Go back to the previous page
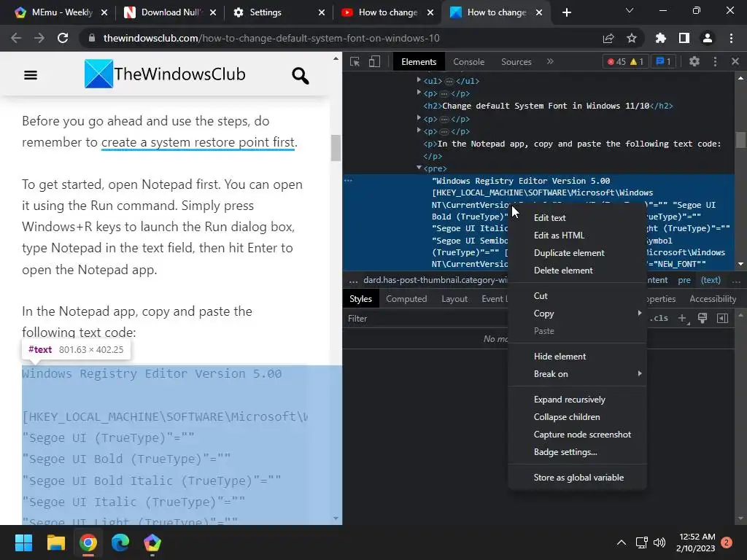This screenshot has height=560, width=747. [x=16, y=38]
